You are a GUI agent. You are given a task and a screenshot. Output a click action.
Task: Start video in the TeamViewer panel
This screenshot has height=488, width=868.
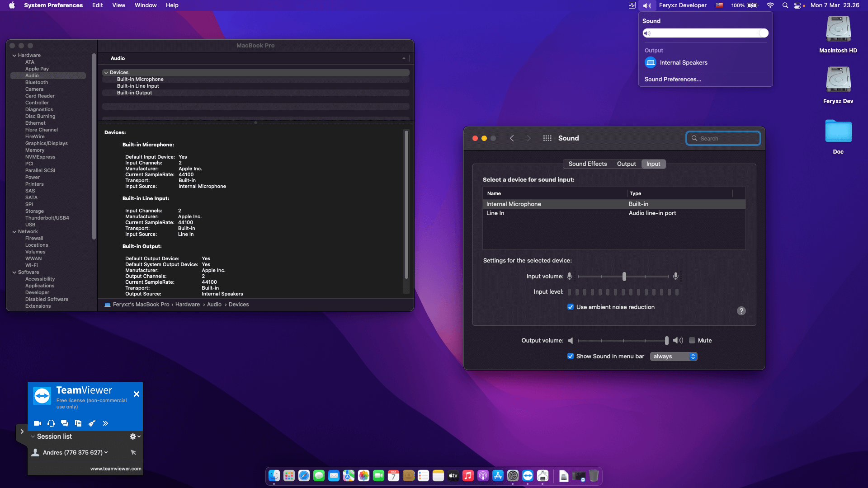38,423
